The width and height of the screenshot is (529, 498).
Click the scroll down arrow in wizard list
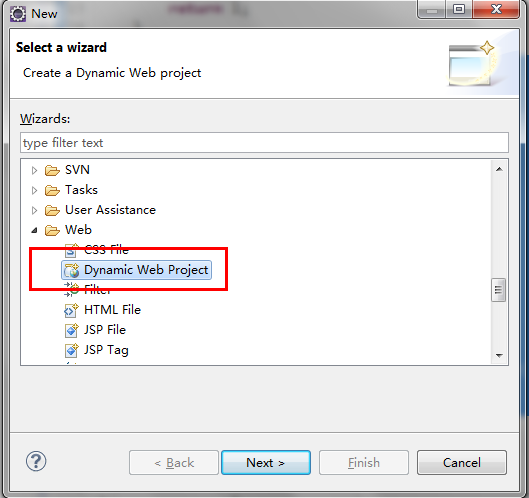499,356
